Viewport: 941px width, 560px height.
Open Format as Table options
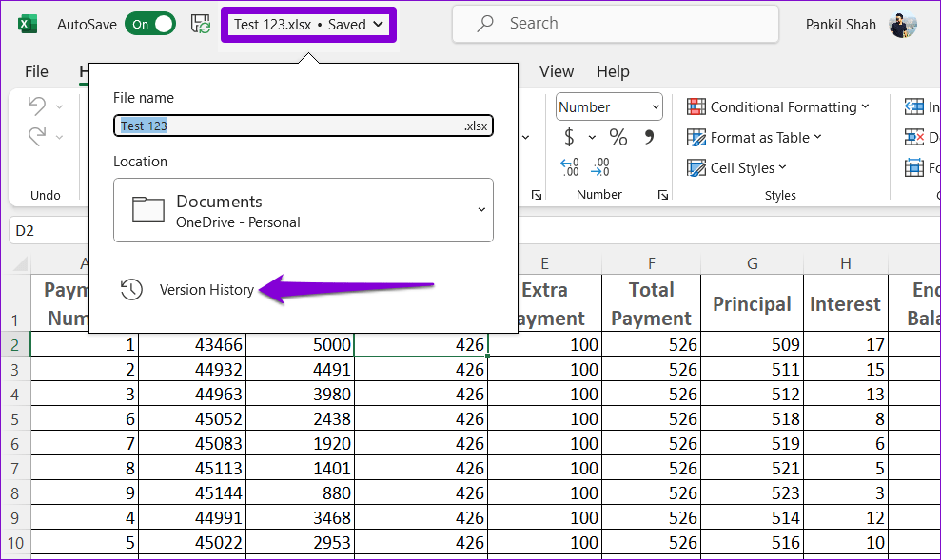(754, 137)
